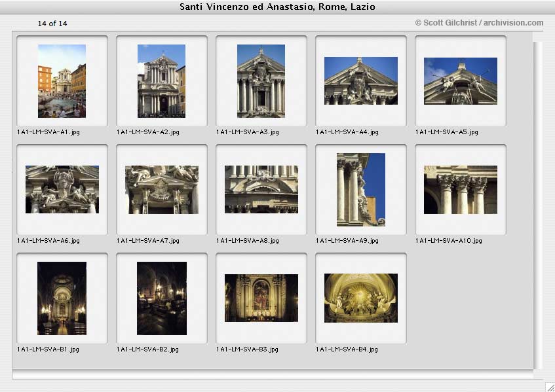Image resolution: width=555 pixels, height=392 pixels.
Task: Click the dark interior thumbnail 1A1-LM-SVA-B2.jpg
Action: (x=162, y=298)
